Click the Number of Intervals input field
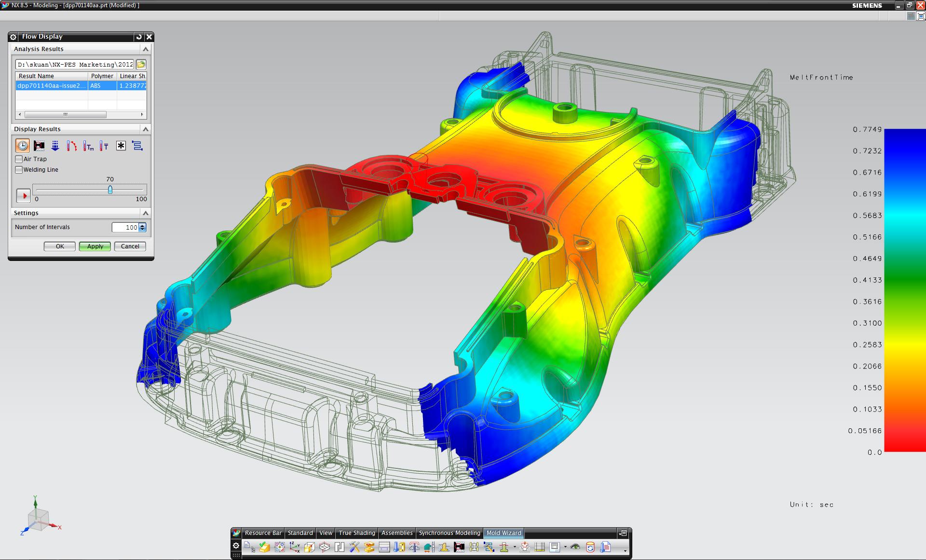926x560 pixels. click(x=125, y=227)
